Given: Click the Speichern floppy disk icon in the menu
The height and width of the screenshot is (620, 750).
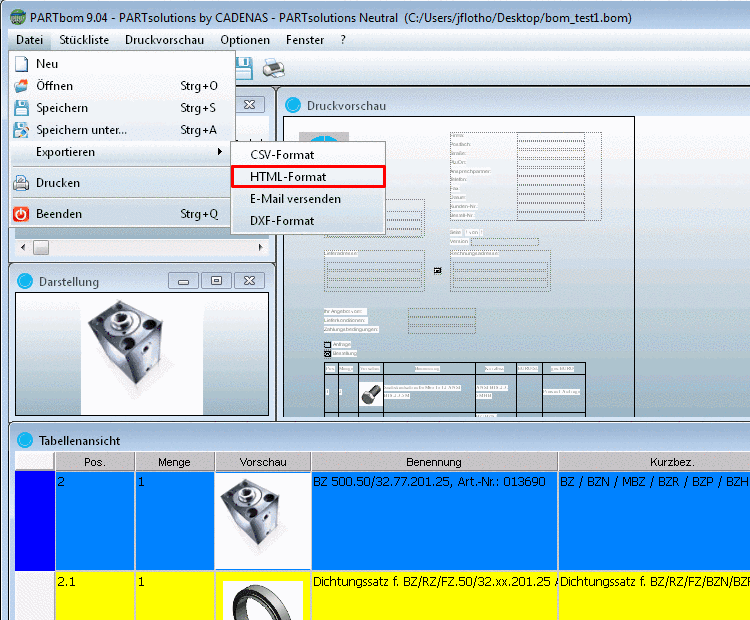Looking at the screenshot, I should (21, 108).
